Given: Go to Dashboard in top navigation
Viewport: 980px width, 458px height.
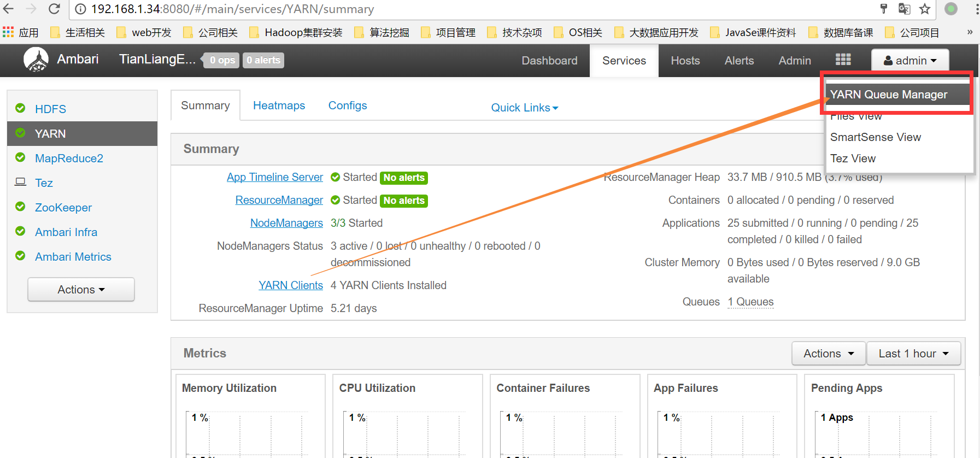Looking at the screenshot, I should point(549,61).
